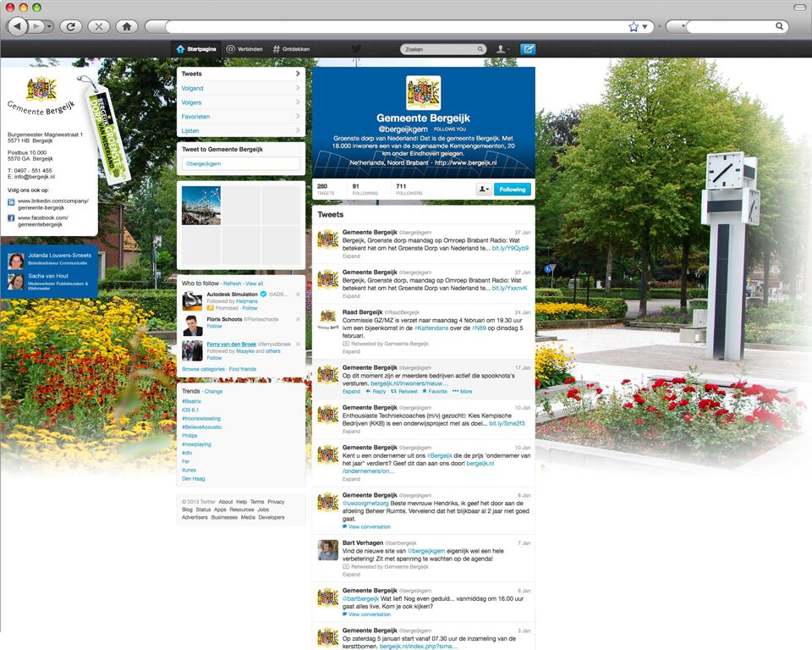Toggle the Following button
This screenshot has width=812, height=650.
pos(513,190)
